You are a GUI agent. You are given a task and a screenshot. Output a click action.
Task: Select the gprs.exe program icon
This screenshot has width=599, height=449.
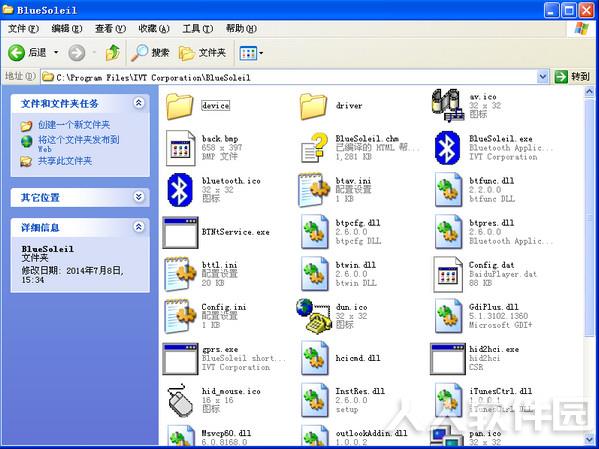(180, 358)
